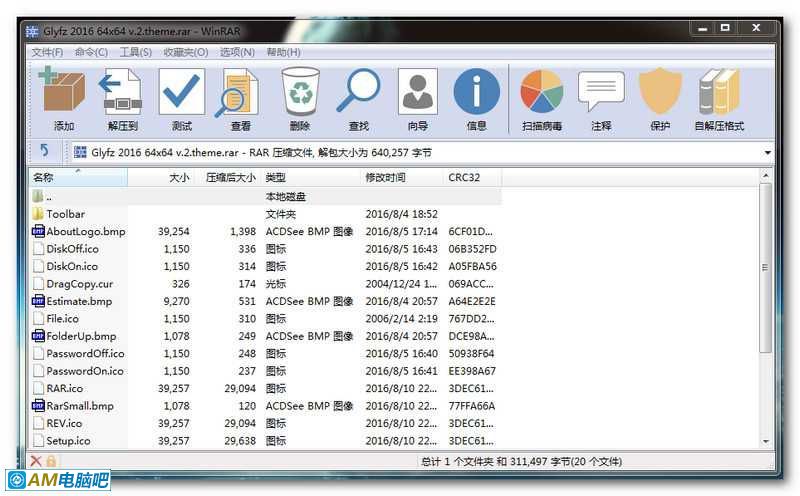Click date 2016/8/4 18:52 of Toolbar
The width and height of the screenshot is (800, 496).
402,214
